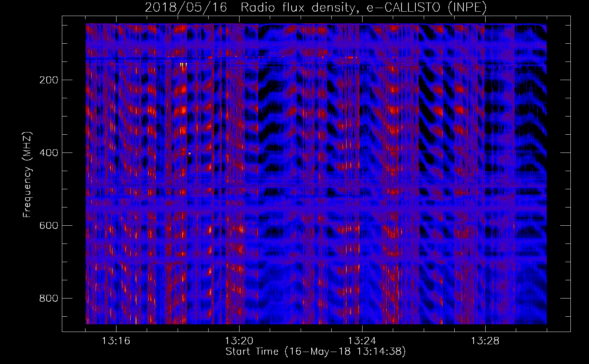Click the bright yellow burst near 13:18
The image size is (589, 364).
pyautogui.click(x=183, y=65)
